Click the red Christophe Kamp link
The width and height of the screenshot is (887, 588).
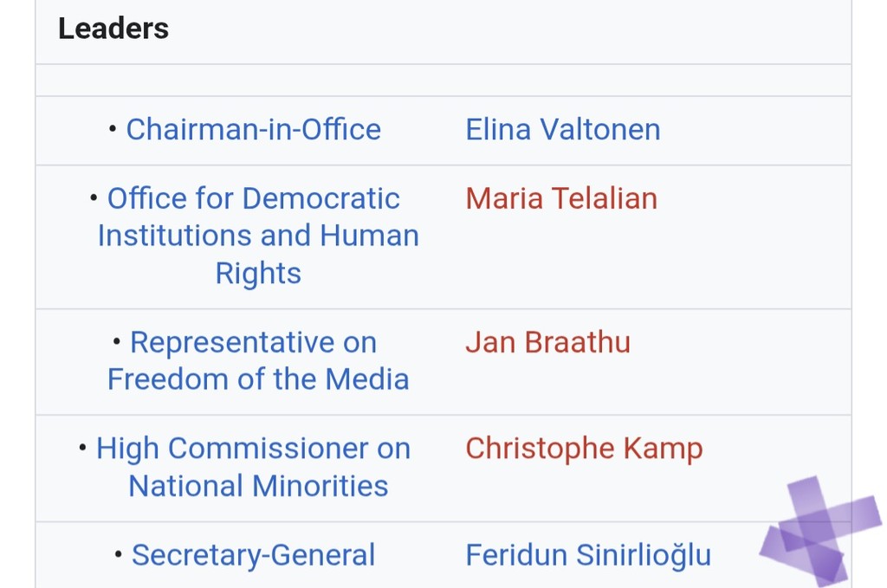(584, 449)
